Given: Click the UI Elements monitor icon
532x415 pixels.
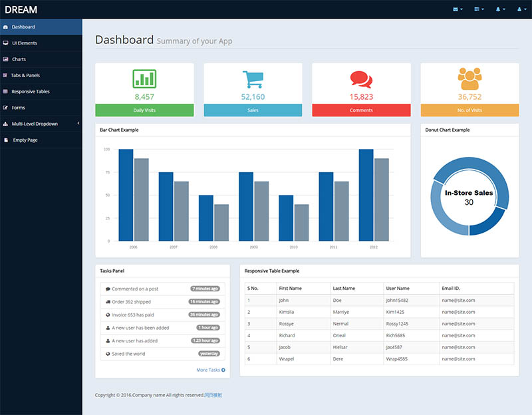Looking at the screenshot, I should pos(6,43).
